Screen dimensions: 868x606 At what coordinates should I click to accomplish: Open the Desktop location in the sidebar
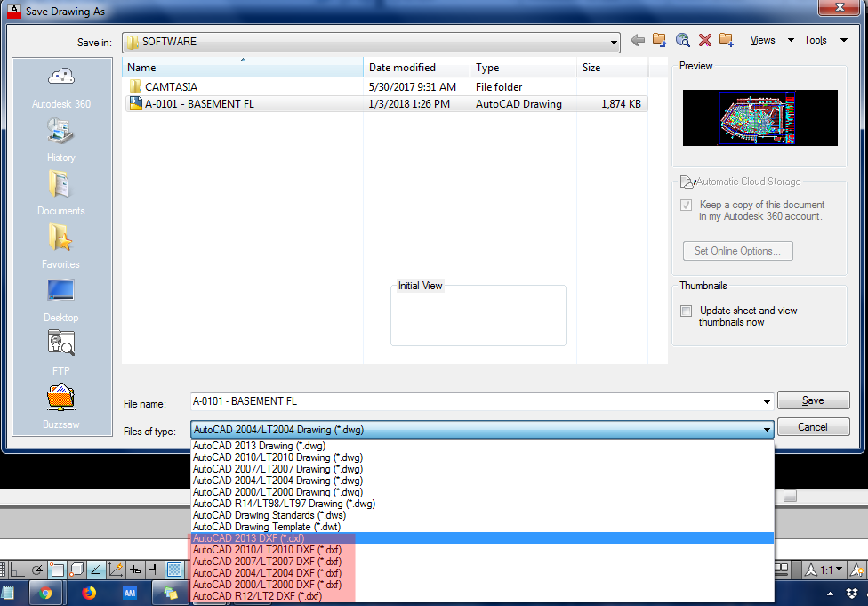click(60, 300)
